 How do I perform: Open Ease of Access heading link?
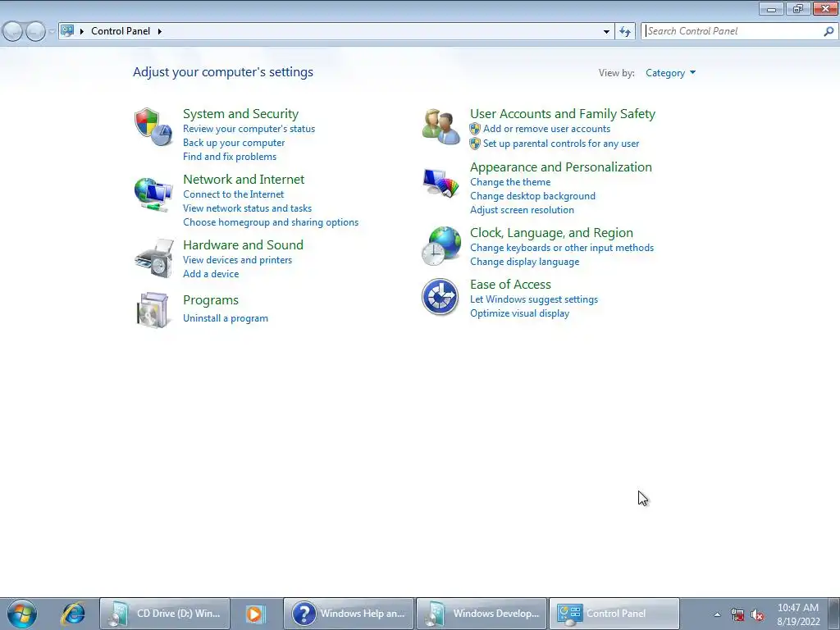[x=510, y=285]
